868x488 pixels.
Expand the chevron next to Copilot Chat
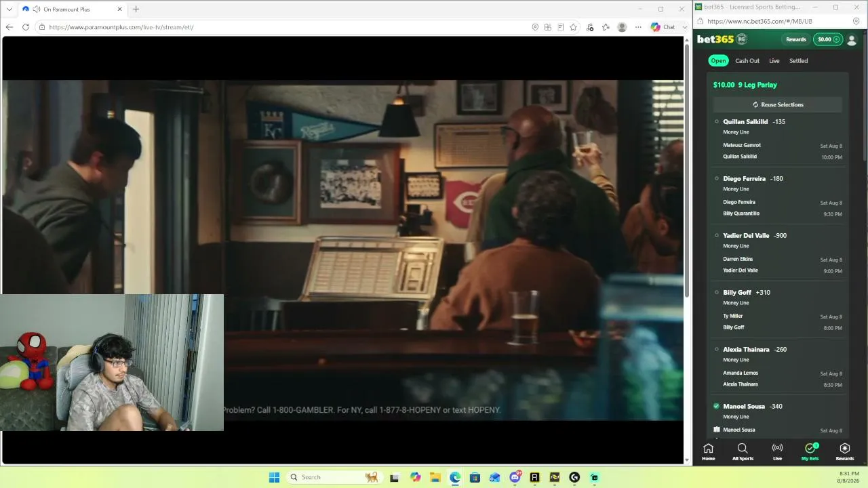[x=684, y=27]
